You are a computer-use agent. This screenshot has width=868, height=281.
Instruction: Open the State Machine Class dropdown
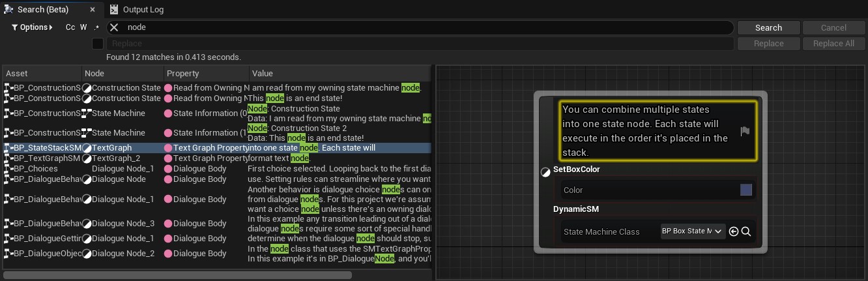point(693,231)
